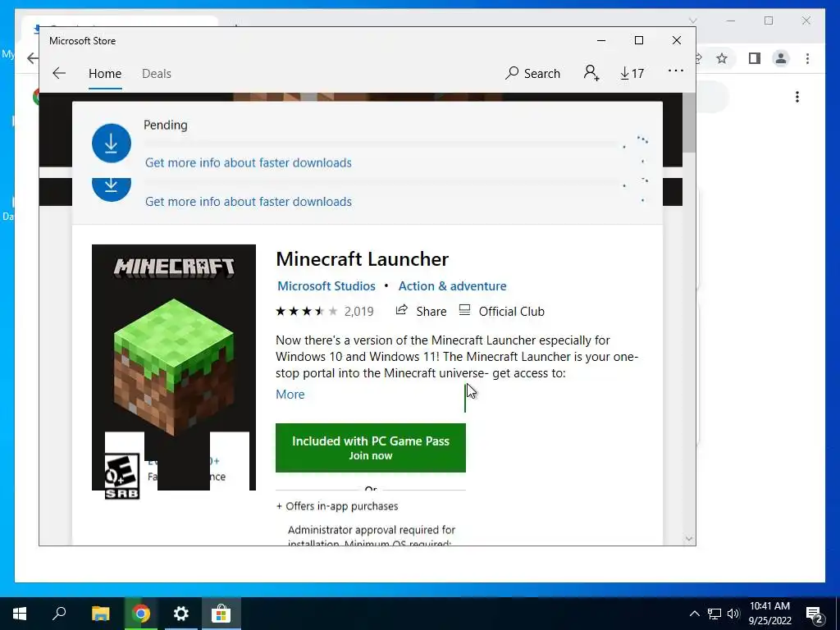Expand description with More link
This screenshot has width=840, height=630.
[x=290, y=395]
